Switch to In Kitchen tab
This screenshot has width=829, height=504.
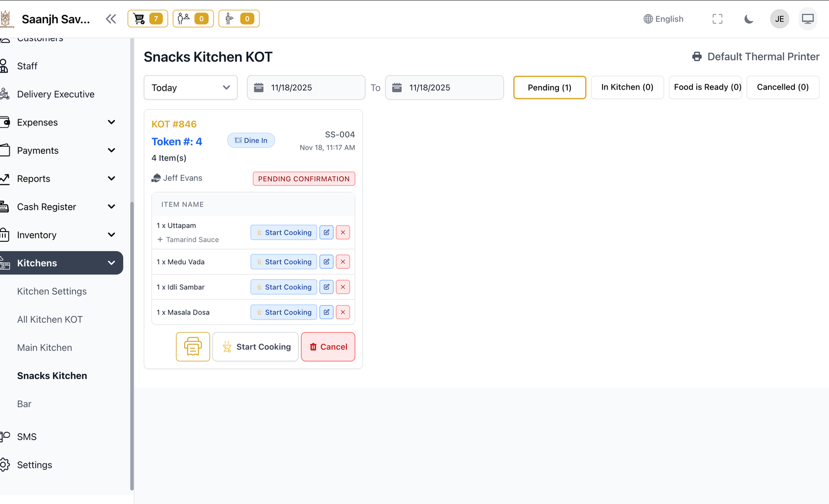click(627, 87)
